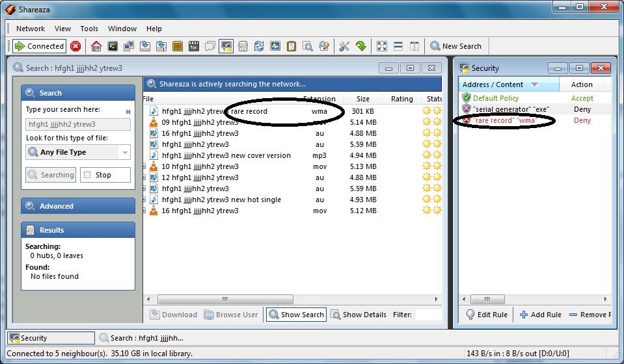The width and height of the screenshot is (624, 364).
Task: Click the New Search toolbar button
Action: pos(455,46)
